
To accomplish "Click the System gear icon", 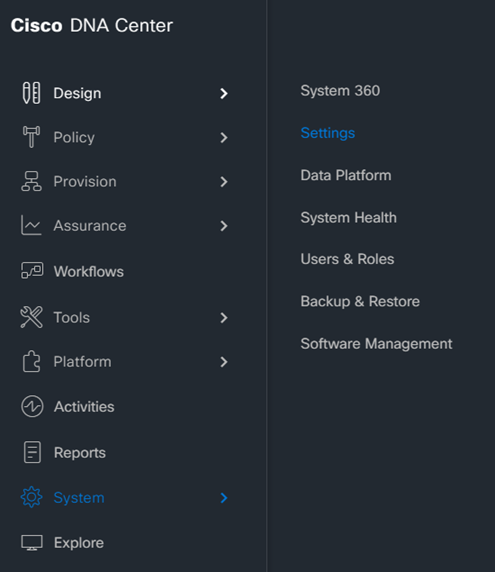I will click(31, 497).
